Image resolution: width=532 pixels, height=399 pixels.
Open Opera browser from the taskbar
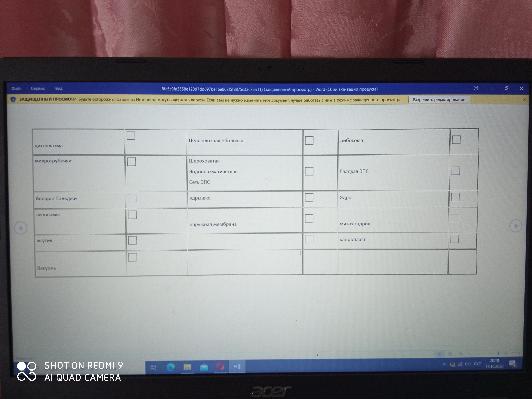(221, 367)
